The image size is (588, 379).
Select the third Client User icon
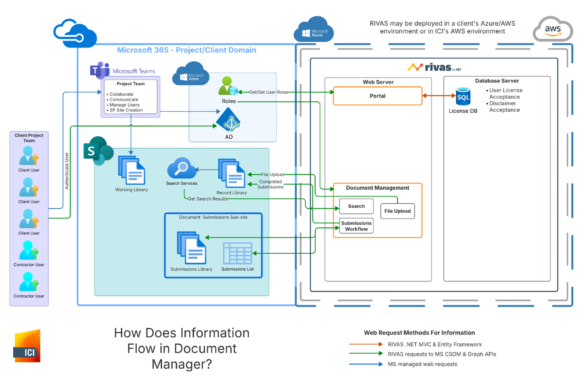point(29,219)
